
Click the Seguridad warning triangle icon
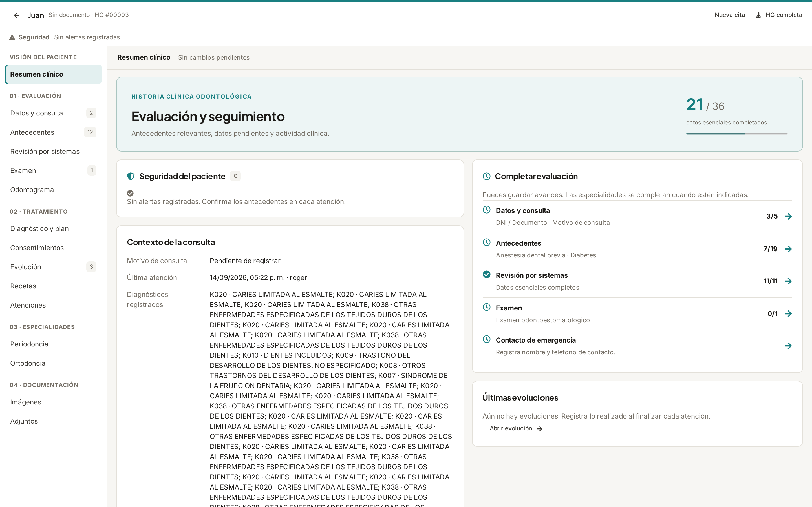click(x=12, y=37)
